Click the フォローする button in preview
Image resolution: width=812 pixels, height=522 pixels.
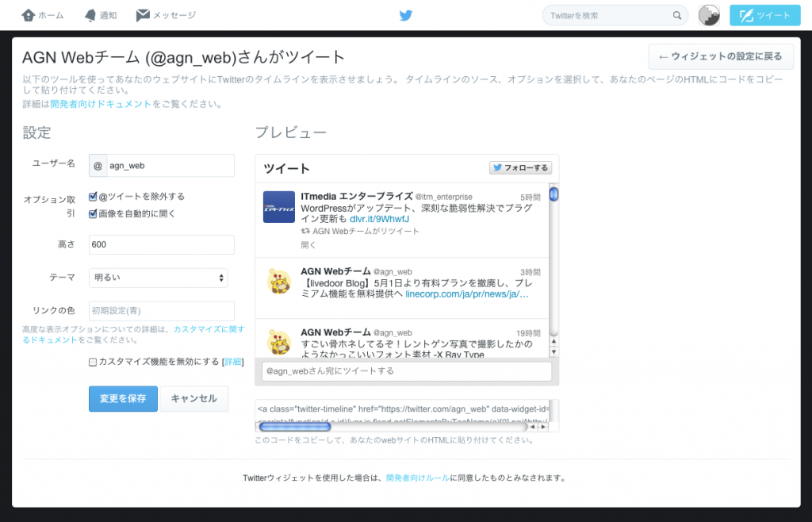point(520,168)
